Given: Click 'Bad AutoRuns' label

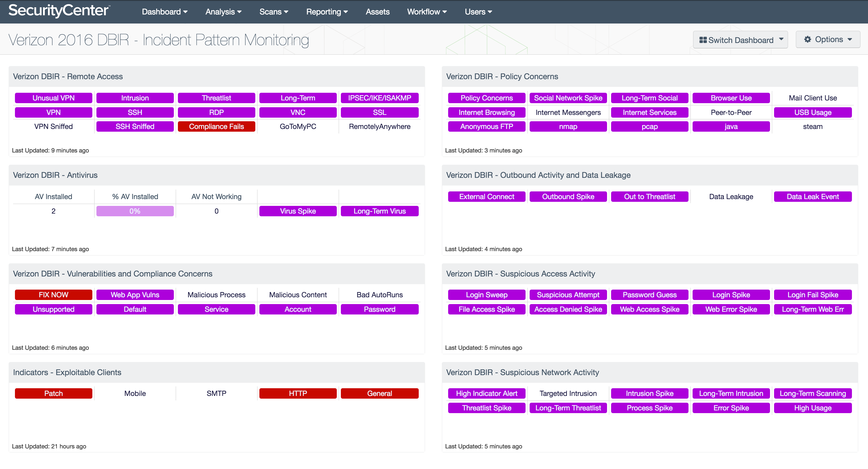Looking at the screenshot, I should [x=380, y=295].
